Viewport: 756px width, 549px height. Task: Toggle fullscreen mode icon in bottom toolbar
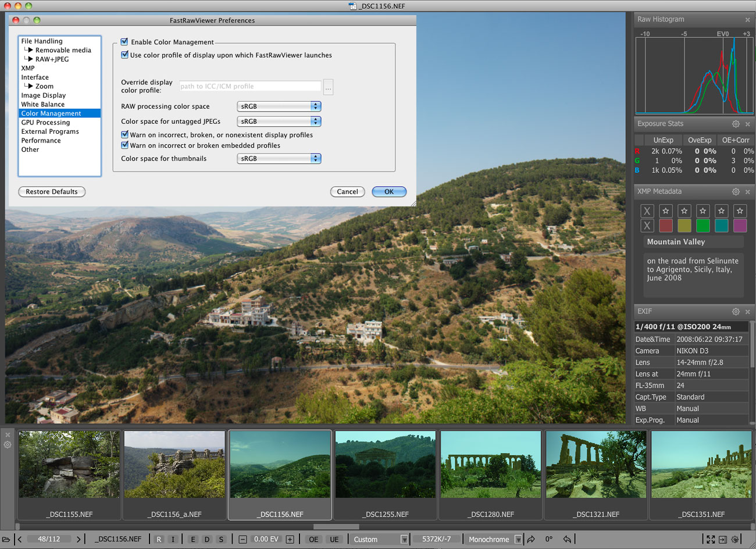[x=711, y=539]
